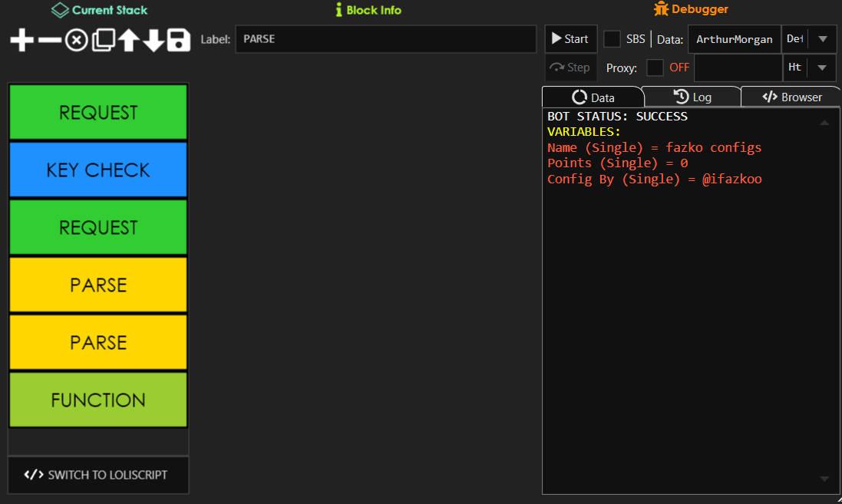Move selected block down with arrow icon
The height and width of the screenshot is (504, 842).
click(154, 40)
